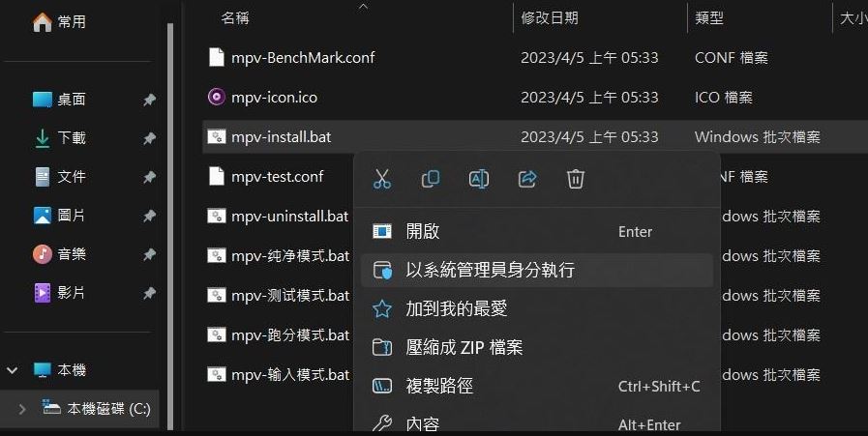
Task: Click the Copy icon in context menu
Action: [x=430, y=179]
